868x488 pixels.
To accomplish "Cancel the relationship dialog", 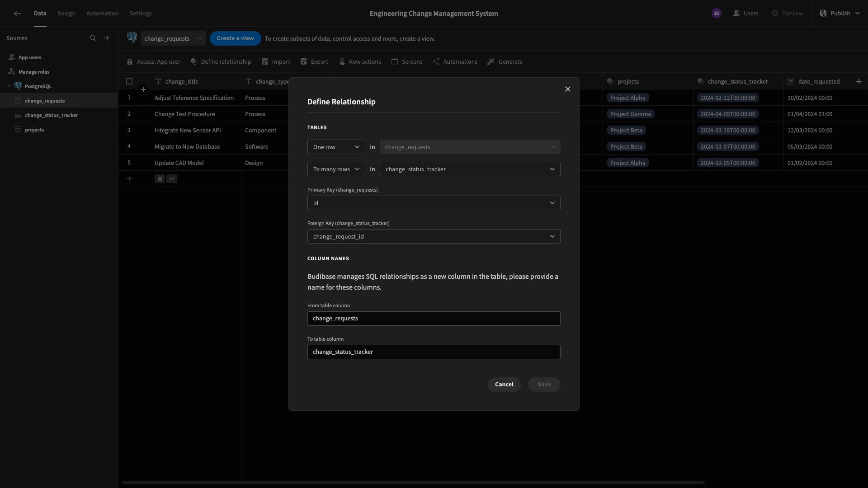I will tap(504, 385).
